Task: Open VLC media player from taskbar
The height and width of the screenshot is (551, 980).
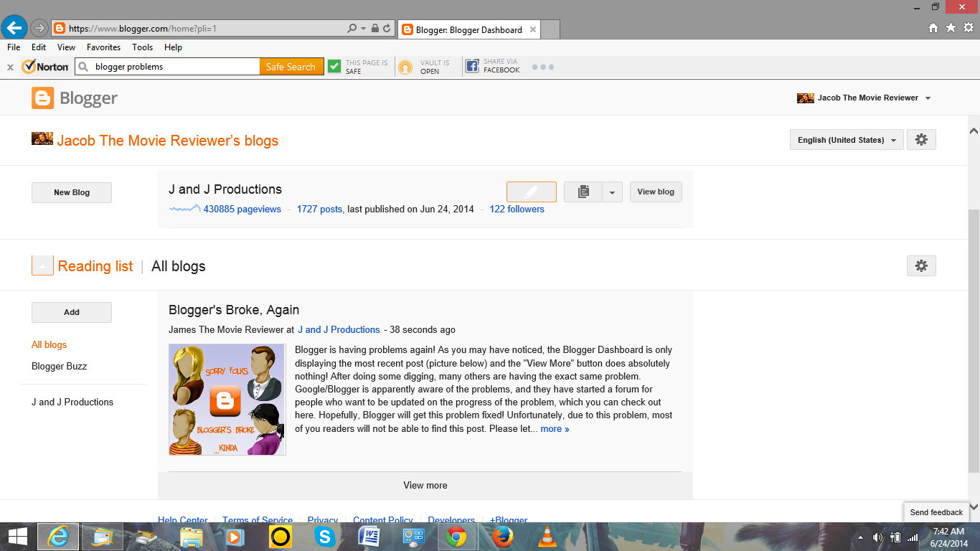Action: (x=547, y=537)
